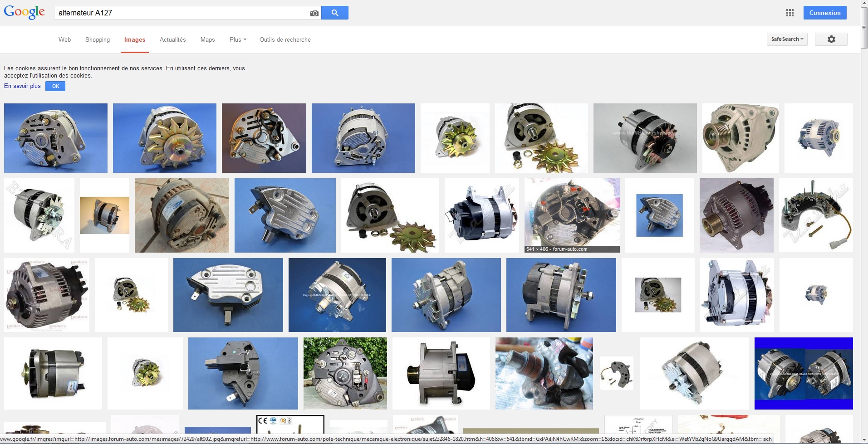Open the twin alternators on bright blue image
The width and height of the screenshot is (868, 444).
point(803,373)
